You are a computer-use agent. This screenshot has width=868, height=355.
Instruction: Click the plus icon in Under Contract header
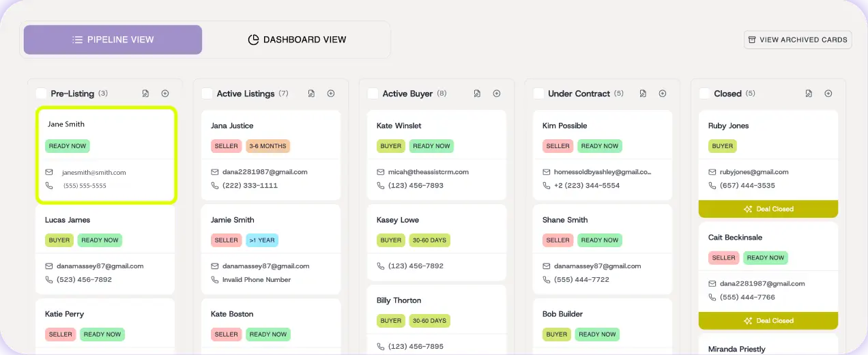663,94
